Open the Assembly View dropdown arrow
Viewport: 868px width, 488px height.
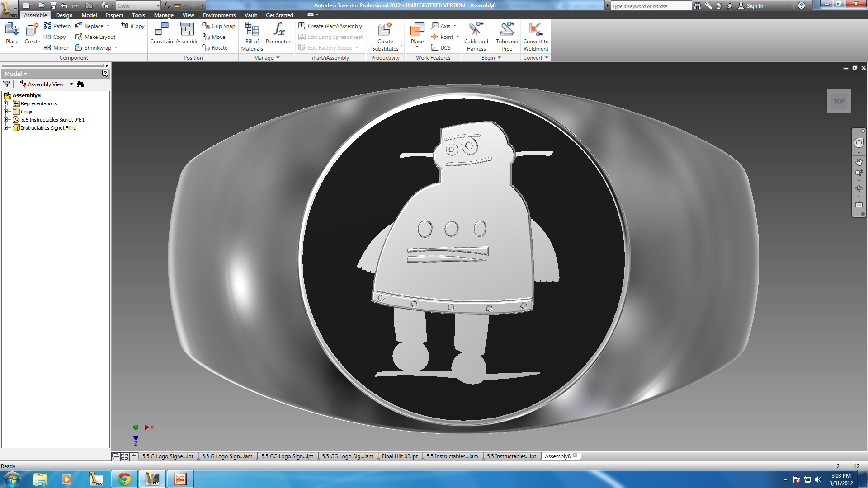pyautogui.click(x=71, y=84)
